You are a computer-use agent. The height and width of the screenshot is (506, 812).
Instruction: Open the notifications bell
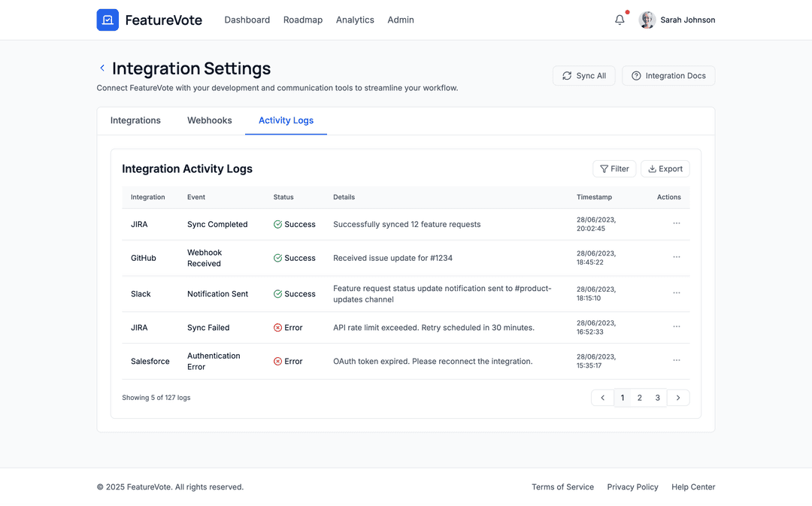(x=620, y=20)
